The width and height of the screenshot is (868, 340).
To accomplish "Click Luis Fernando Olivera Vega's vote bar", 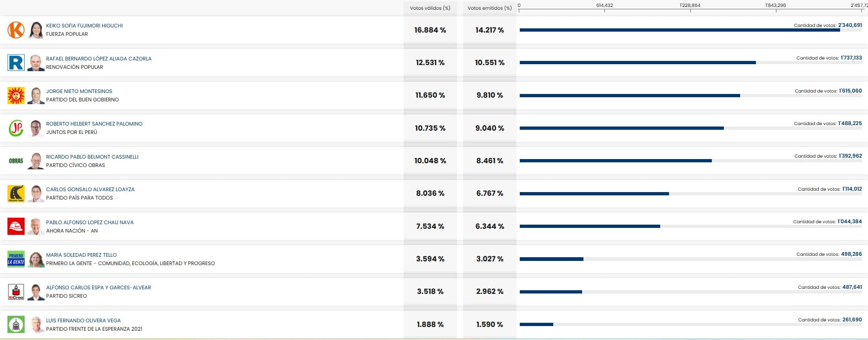I will (537, 325).
